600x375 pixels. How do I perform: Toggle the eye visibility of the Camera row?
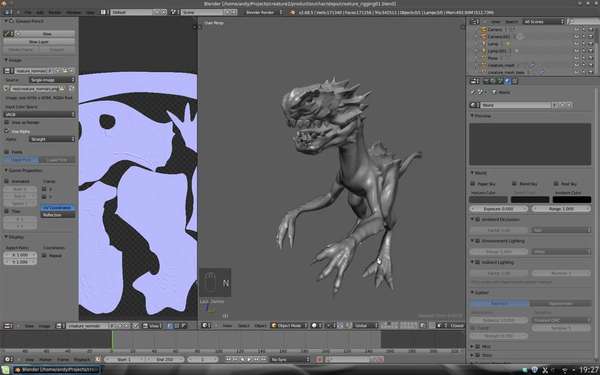point(577,29)
